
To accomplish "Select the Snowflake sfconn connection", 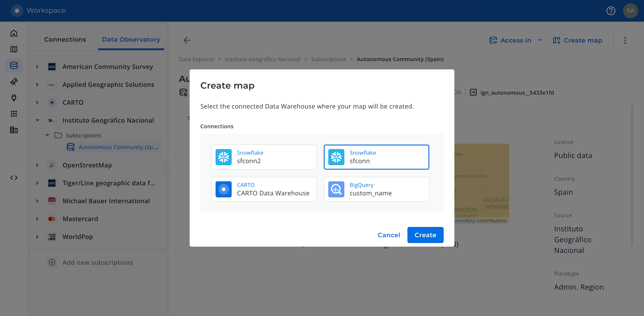I will (376, 157).
